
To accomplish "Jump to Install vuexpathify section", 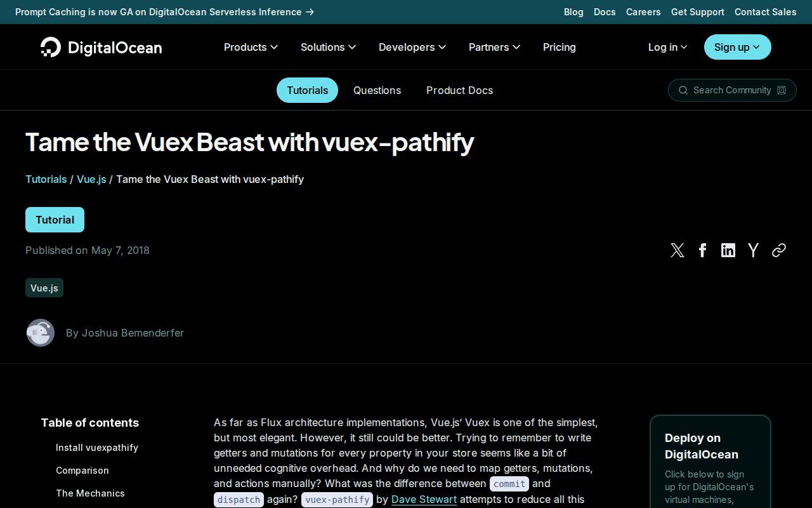I will tap(97, 448).
